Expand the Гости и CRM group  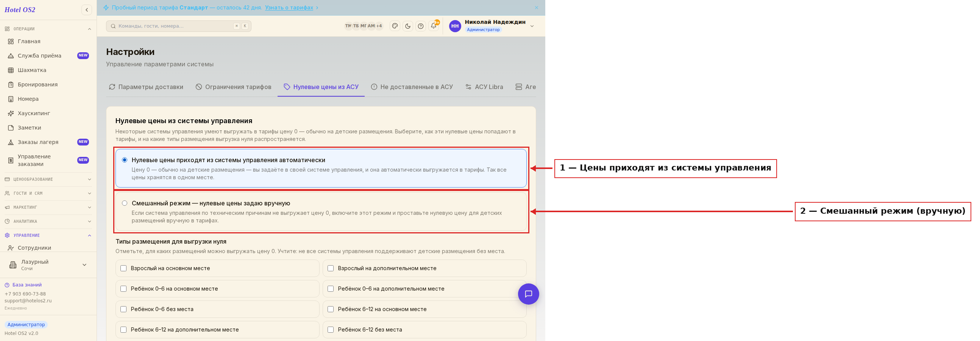(48, 193)
